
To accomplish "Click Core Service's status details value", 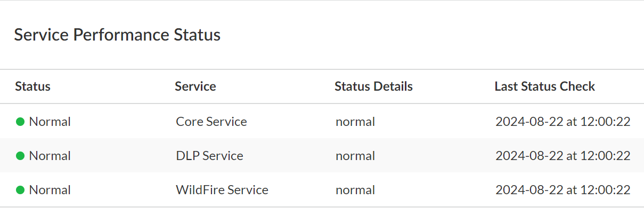I will 355,122.
